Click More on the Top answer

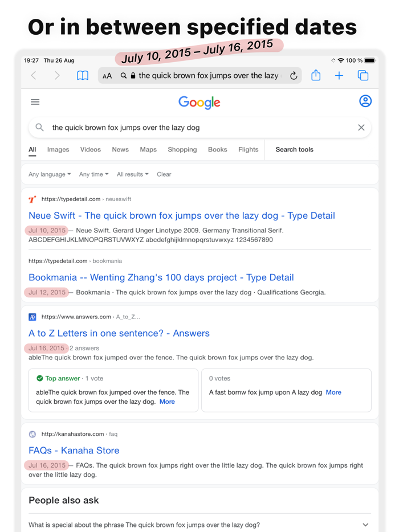click(167, 402)
